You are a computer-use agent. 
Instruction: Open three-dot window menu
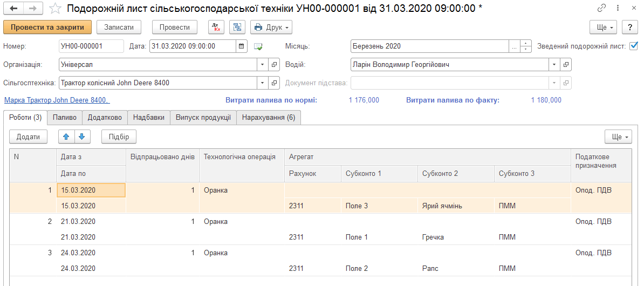pos(618,8)
